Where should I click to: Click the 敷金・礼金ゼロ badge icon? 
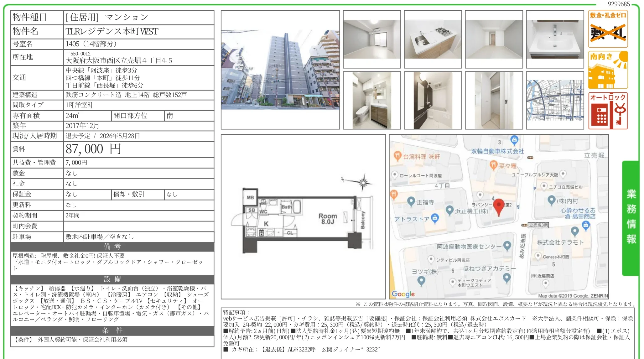coord(608,29)
